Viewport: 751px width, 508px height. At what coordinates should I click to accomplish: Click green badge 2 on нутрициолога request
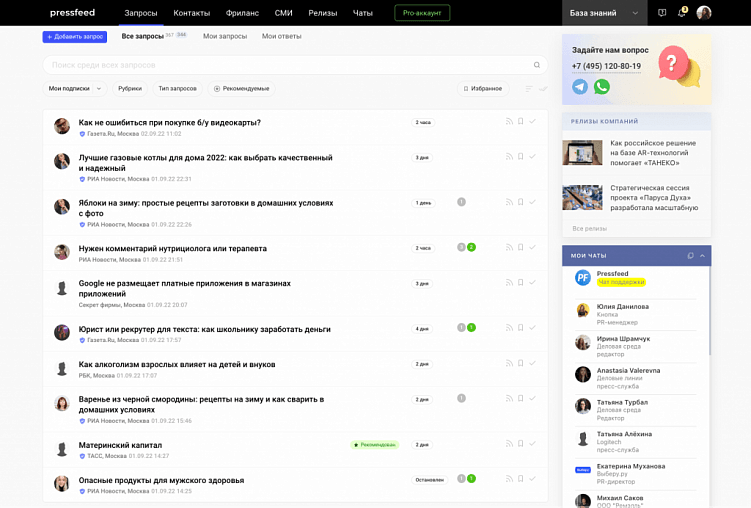(471, 248)
